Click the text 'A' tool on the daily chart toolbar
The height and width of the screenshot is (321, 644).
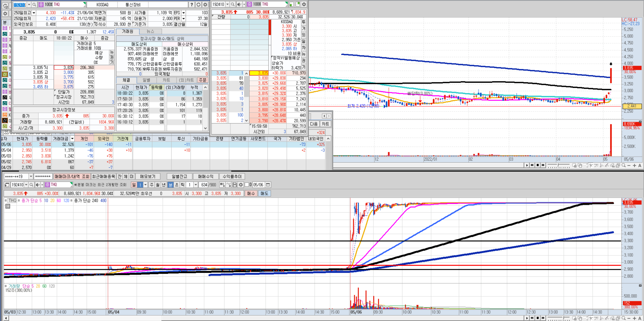pyautogui.click(x=640, y=166)
